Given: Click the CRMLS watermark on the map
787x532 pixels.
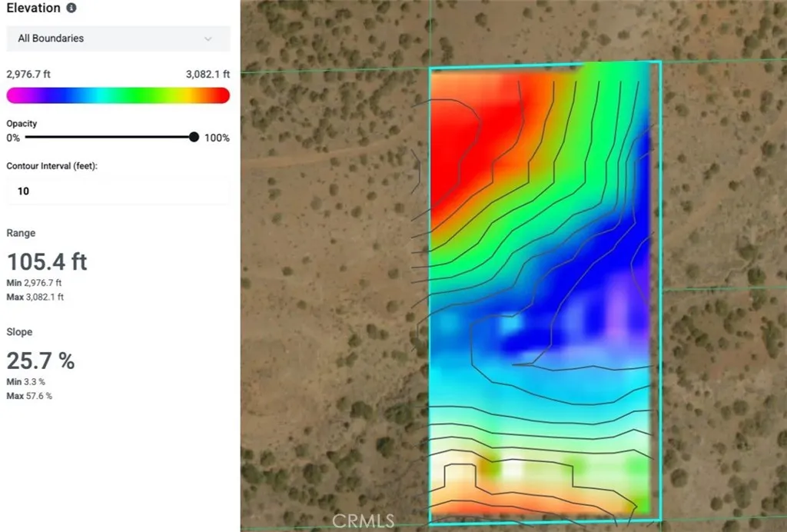Looking at the screenshot, I should (x=363, y=520).
